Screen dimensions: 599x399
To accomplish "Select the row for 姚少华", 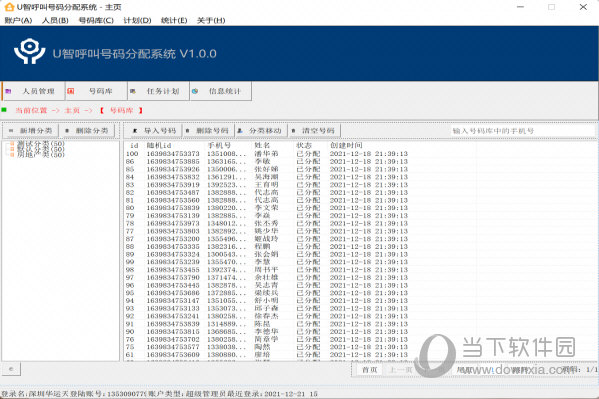I will [267, 231].
